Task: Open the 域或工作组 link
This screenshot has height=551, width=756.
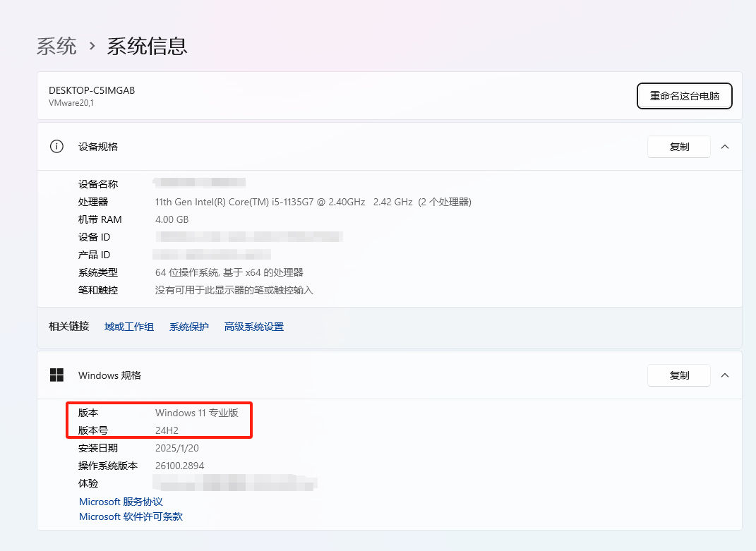Action: tap(129, 327)
